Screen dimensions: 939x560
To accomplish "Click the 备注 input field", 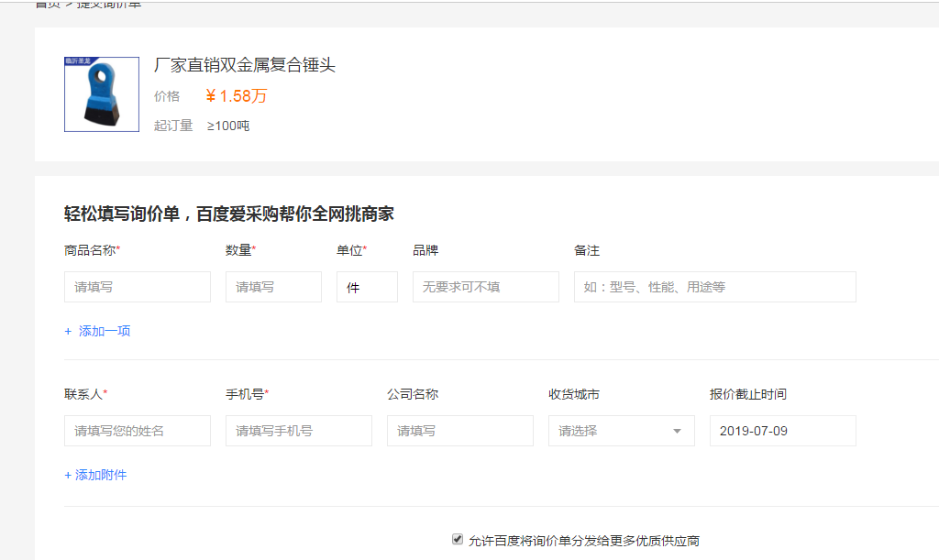I will point(715,287).
